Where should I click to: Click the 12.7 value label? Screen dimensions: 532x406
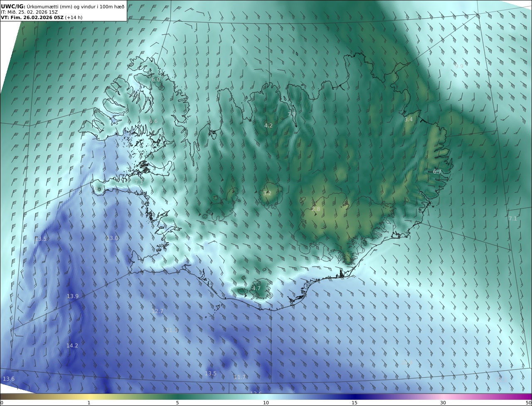[158, 311]
